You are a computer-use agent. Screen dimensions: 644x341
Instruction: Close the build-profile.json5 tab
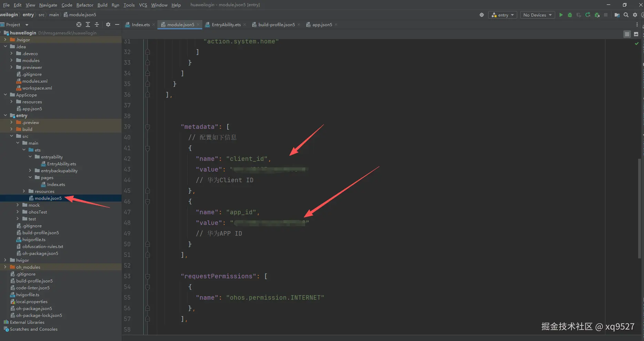point(299,24)
